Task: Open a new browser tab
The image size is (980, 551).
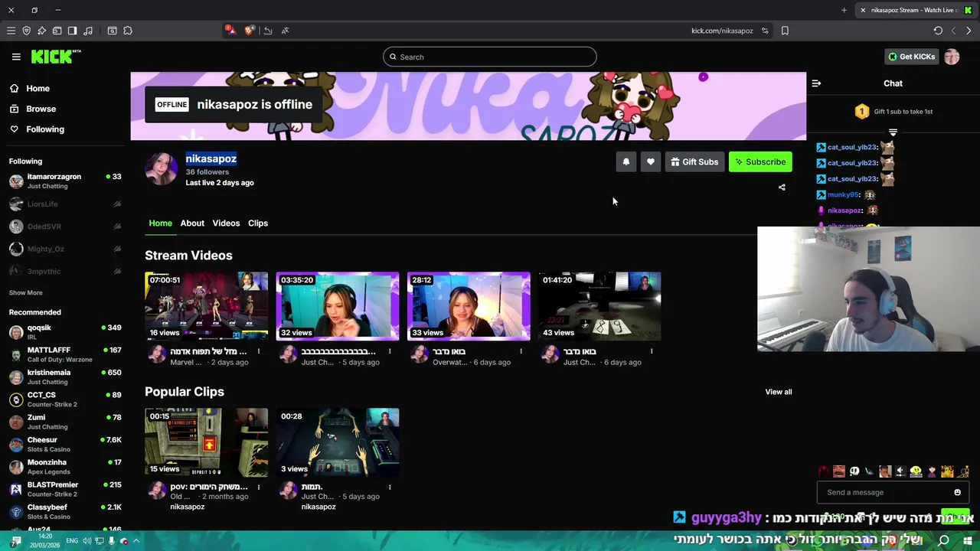Action: tap(844, 10)
